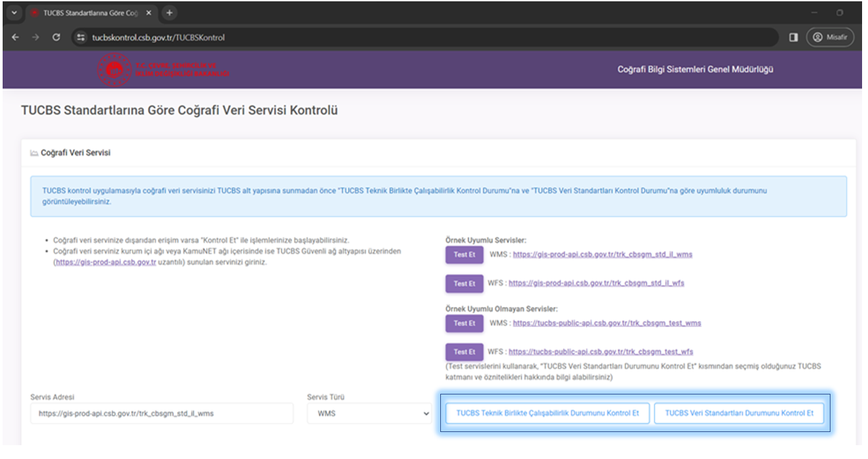Open the gis-prod-api.csb.gov.tr link in bullet list
Screen dimensions: 868x459
pyautogui.click(x=105, y=262)
